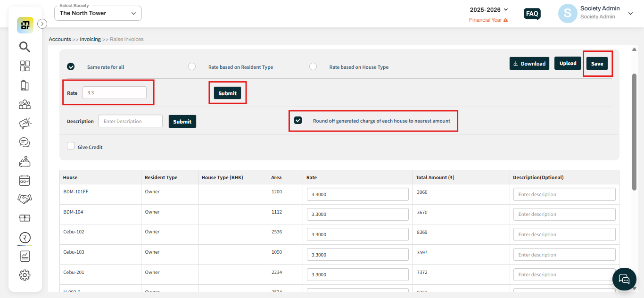Image resolution: width=644 pixels, height=298 pixels.
Task: Upload the invoice file
Action: tap(568, 63)
